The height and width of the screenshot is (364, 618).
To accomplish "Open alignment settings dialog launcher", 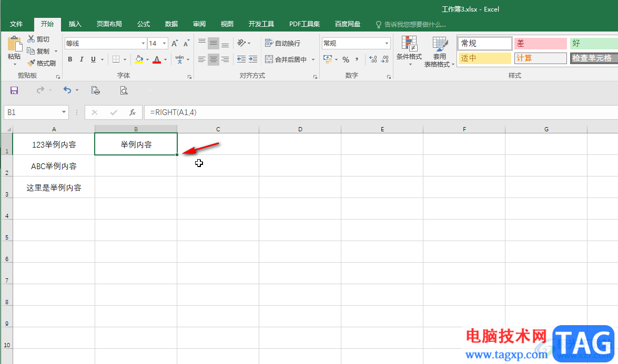I will click(315, 77).
